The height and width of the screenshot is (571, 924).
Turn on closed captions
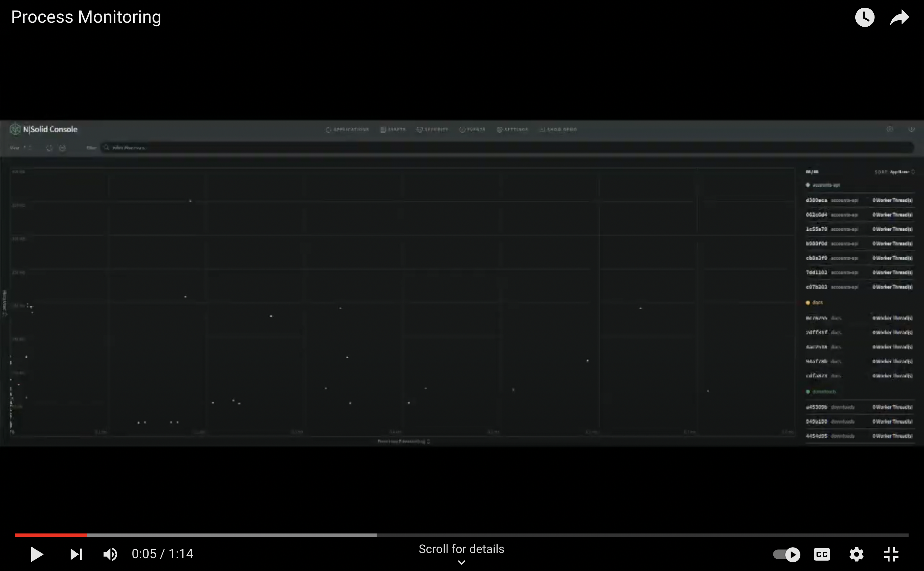[822, 554]
